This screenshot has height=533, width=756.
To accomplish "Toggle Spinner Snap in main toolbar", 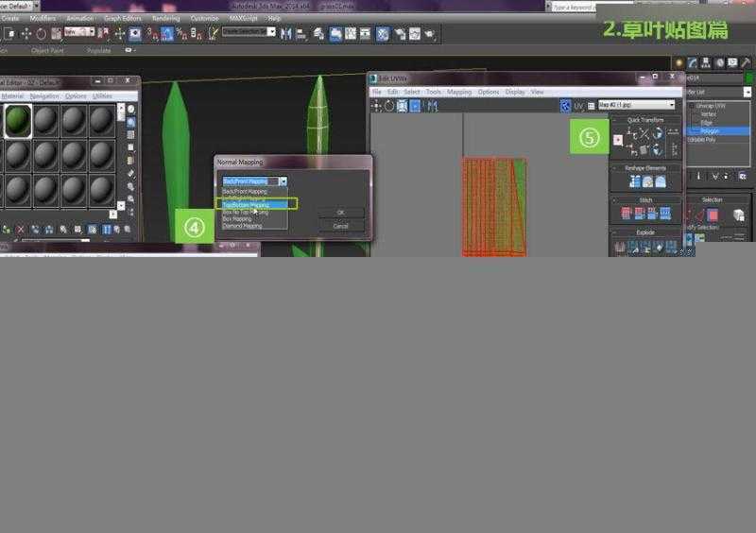I will (x=197, y=34).
